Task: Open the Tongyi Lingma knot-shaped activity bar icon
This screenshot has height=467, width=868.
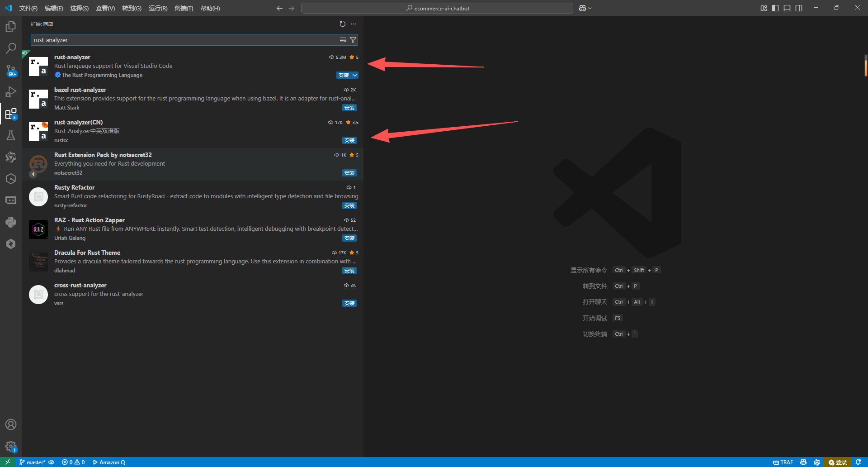Action: pyautogui.click(x=11, y=157)
